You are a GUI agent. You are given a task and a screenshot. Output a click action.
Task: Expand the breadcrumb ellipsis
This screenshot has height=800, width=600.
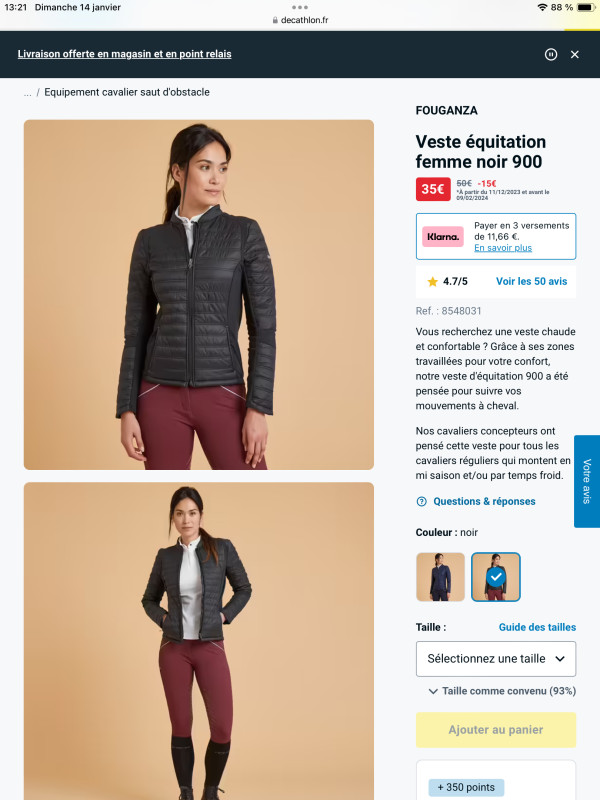(x=28, y=93)
